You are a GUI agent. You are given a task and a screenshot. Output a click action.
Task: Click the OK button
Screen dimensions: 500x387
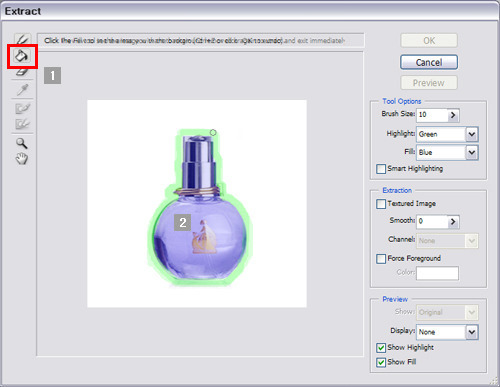(x=429, y=41)
